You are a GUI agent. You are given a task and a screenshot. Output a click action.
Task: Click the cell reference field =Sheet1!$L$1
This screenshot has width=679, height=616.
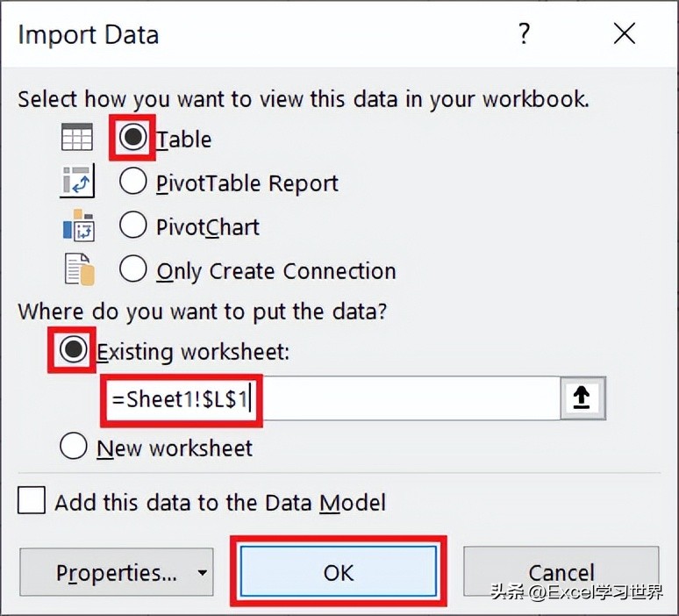332,398
